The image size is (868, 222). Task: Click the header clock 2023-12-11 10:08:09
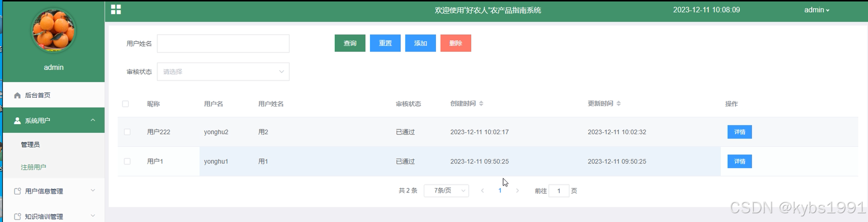tap(706, 10)
